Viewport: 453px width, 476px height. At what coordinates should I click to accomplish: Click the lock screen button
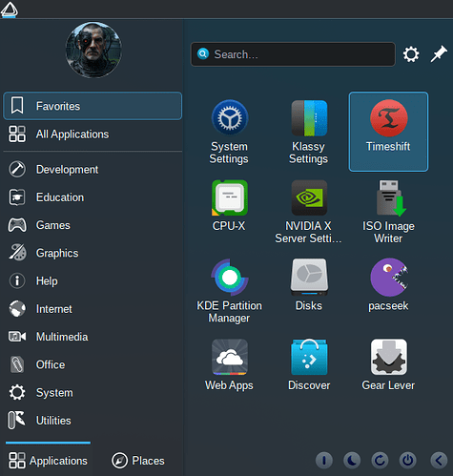[324, 460]
